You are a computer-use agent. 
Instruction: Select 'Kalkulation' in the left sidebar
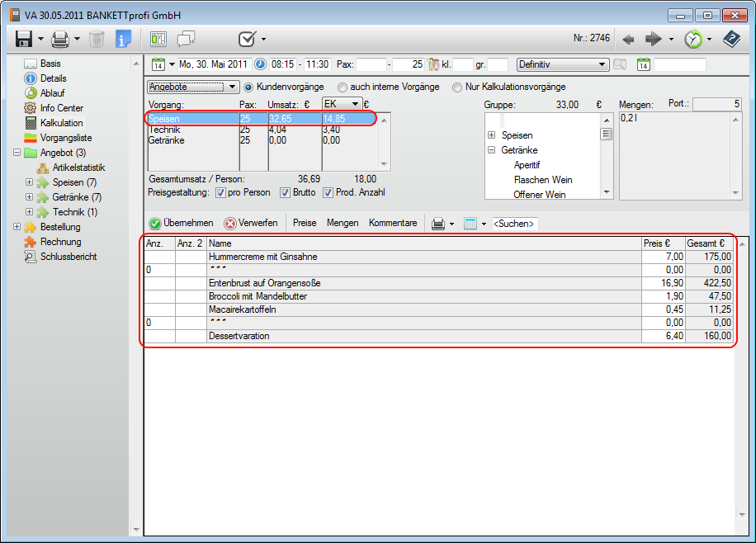[61, 123]
